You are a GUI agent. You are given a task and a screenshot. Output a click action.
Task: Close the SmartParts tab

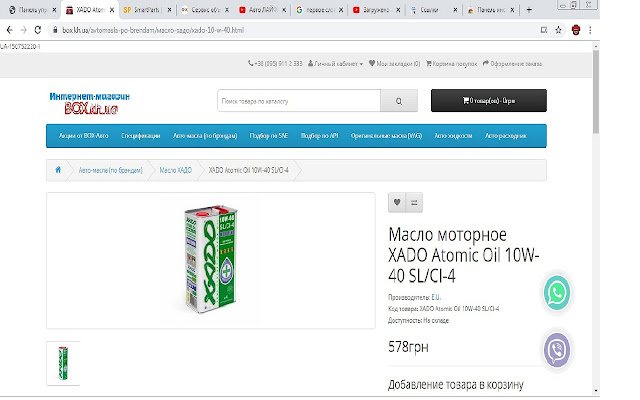(169, 10)
